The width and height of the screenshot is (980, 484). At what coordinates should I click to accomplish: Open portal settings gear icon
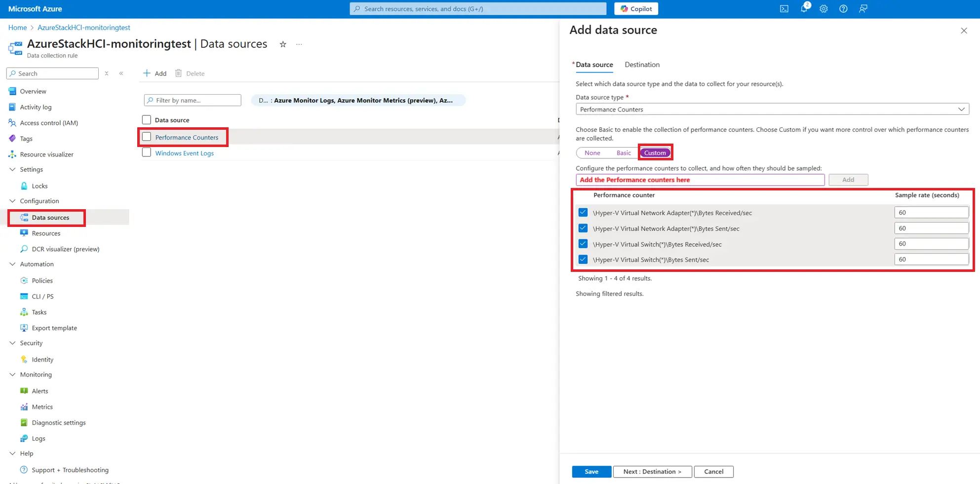[823, 9]
